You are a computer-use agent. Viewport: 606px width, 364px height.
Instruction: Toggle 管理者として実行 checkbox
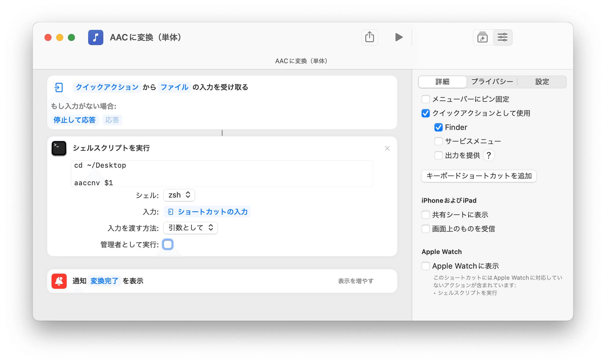click(x=168, y=244)
